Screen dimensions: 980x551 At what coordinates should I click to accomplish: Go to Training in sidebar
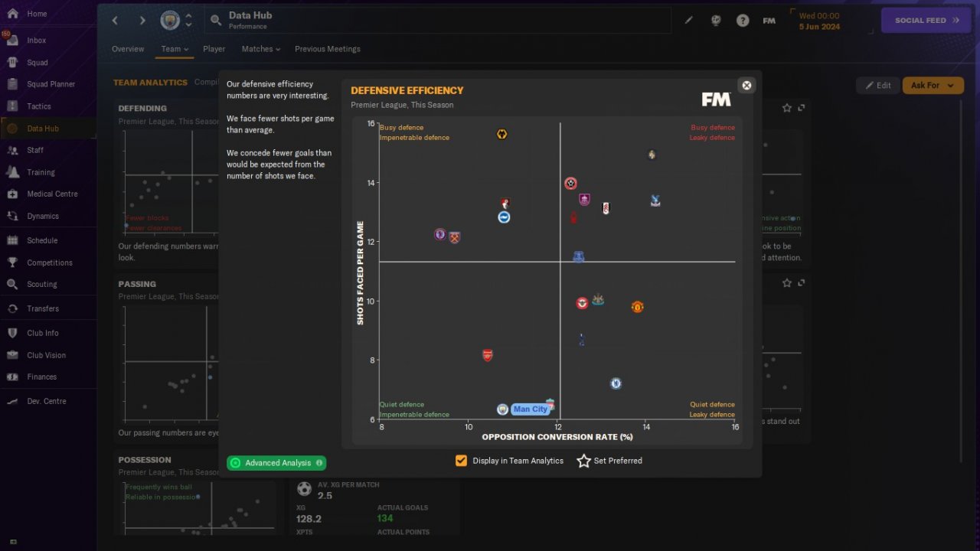(41, 172)
